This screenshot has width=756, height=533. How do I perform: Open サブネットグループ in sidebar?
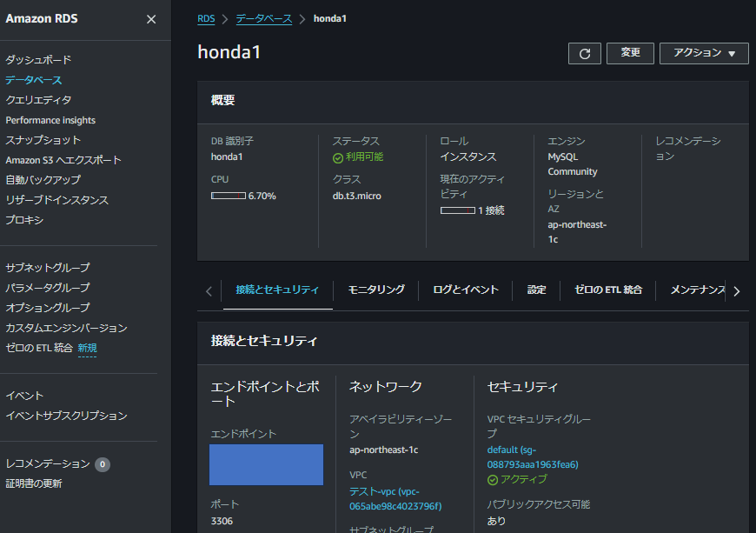[x=48, y=268]
